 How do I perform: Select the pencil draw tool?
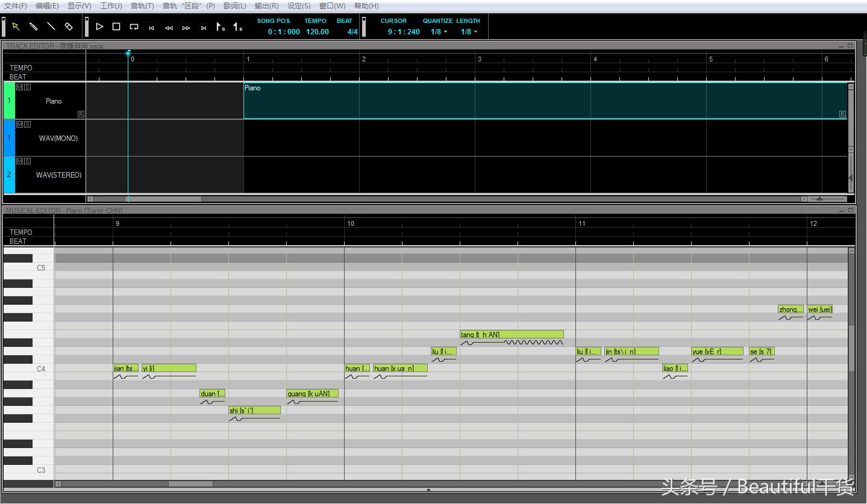(34, 26)
